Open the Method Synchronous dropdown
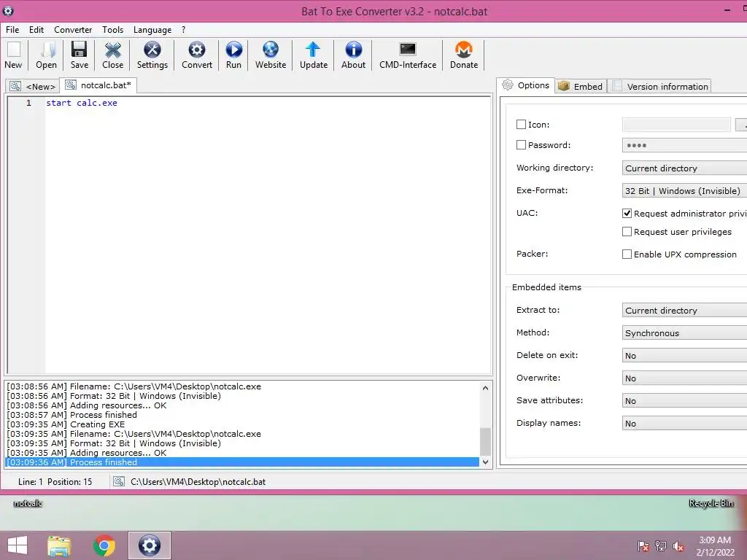This screenshot has width=747, height=560. pos(684,332)
